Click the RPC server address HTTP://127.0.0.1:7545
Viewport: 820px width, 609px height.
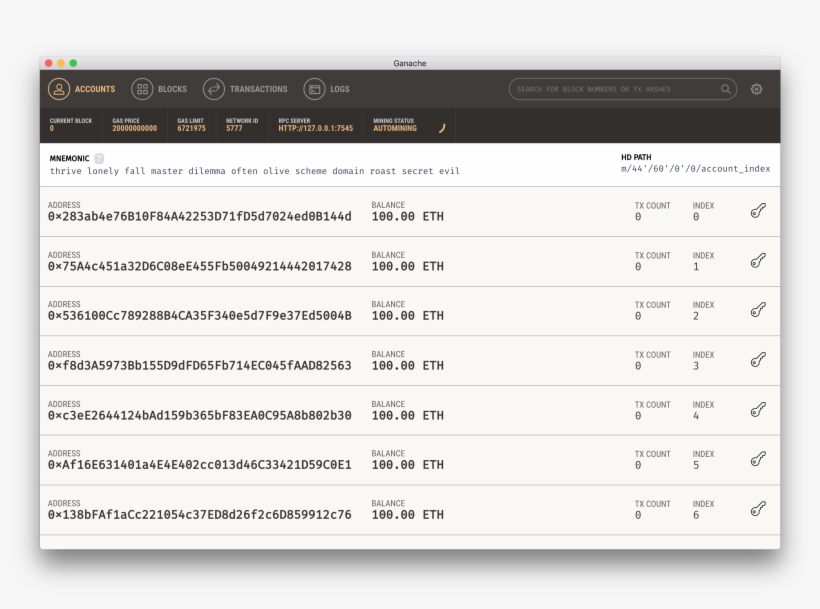tap(315, 128)
